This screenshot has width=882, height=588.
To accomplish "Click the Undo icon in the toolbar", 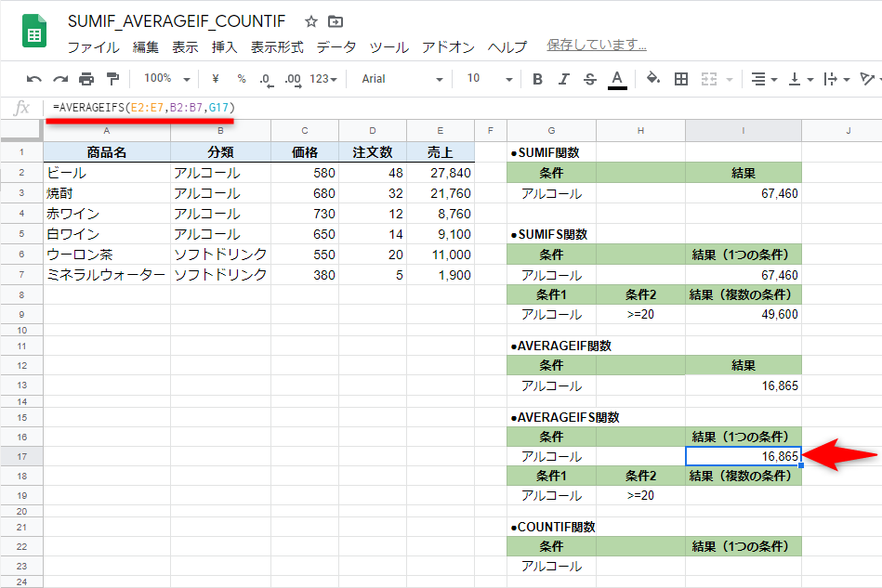I will pyautogui.click(x=33, y=79).
